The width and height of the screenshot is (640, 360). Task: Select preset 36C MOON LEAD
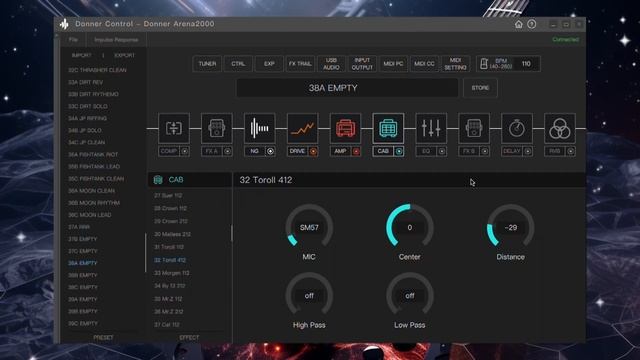coord(89,215)
